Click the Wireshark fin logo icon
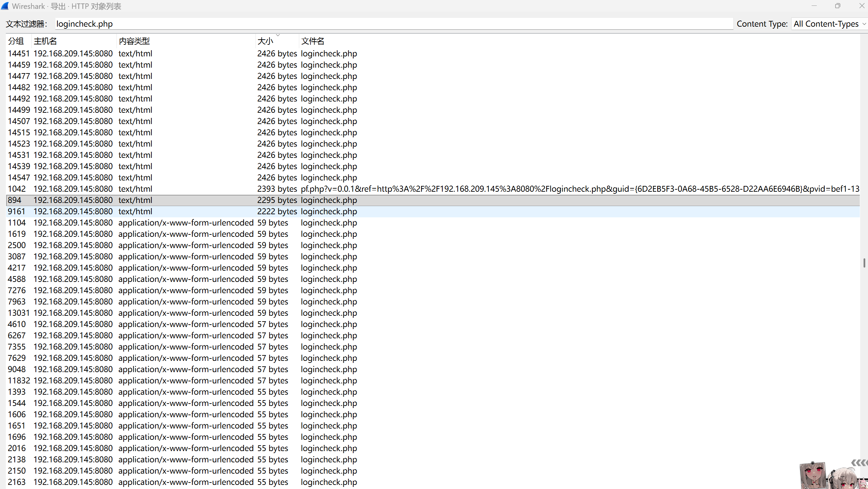Image resolution: width=868 pixels, height=489 pixels. (5, 6)
